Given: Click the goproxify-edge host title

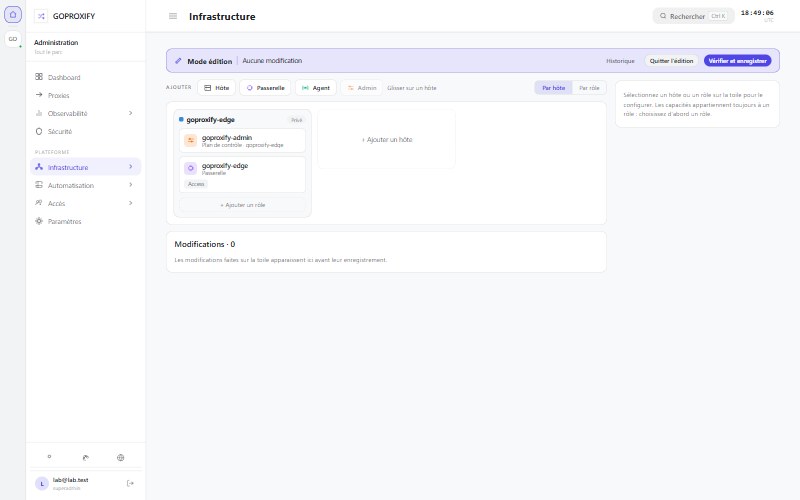Looking at the screenshot, I should point(210,119).
